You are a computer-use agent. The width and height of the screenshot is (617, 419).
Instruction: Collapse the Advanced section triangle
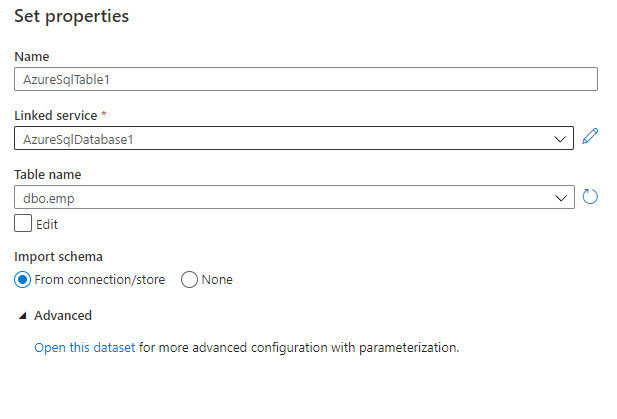pyautogui.click(x=23, y=316)
